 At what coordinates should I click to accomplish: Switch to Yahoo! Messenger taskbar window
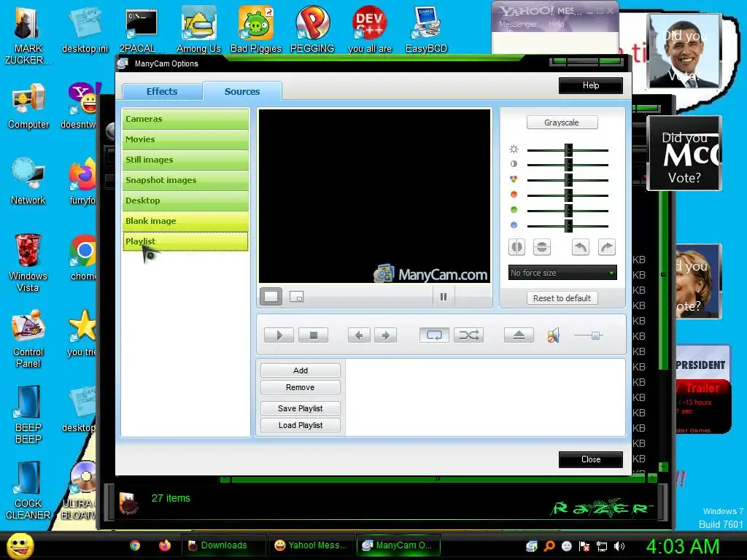pyautogui.click(x=312, y=545)
